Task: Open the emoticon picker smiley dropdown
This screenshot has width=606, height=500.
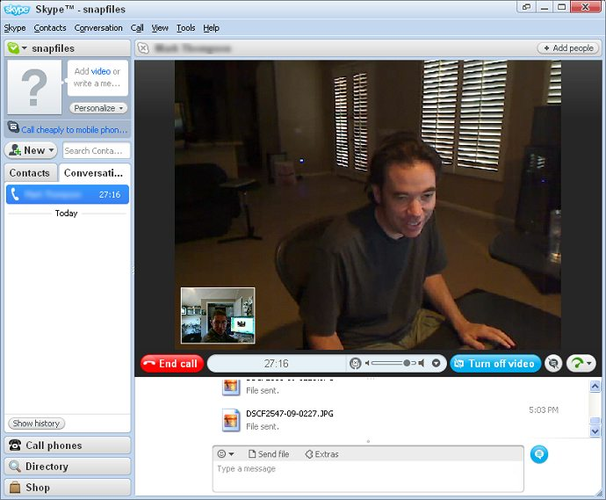Action: pos(225,454)
